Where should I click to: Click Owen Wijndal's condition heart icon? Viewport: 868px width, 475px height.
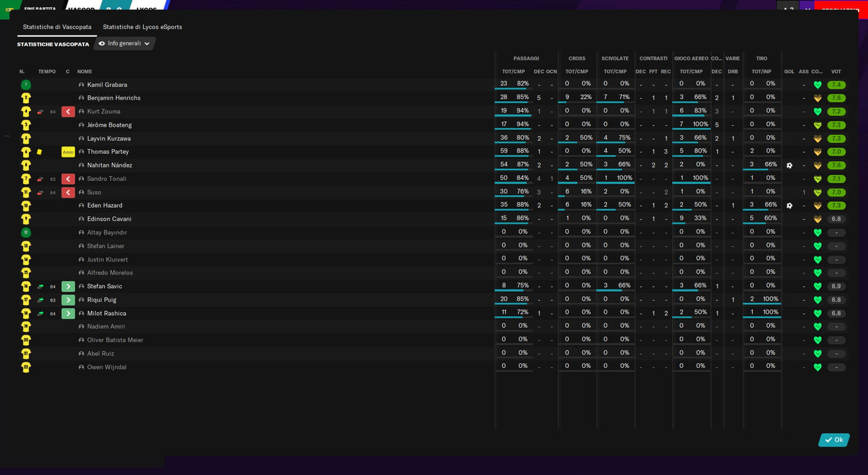817,367
